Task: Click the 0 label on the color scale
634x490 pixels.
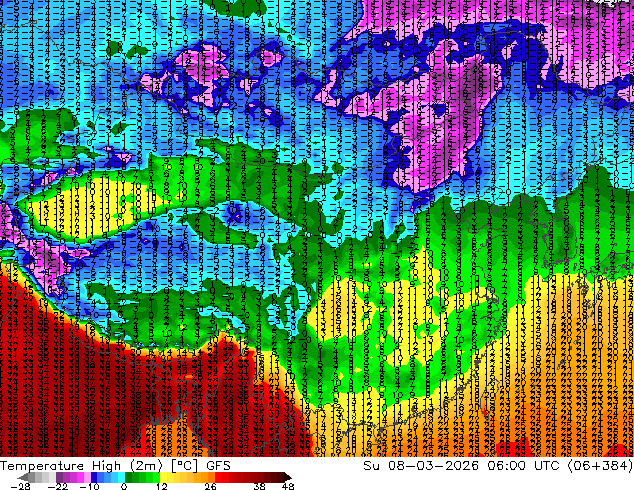Action: coord(124,486)
